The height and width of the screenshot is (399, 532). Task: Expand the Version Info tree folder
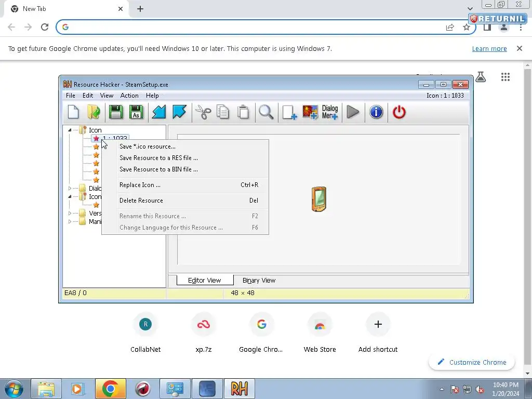click(70, 214)
